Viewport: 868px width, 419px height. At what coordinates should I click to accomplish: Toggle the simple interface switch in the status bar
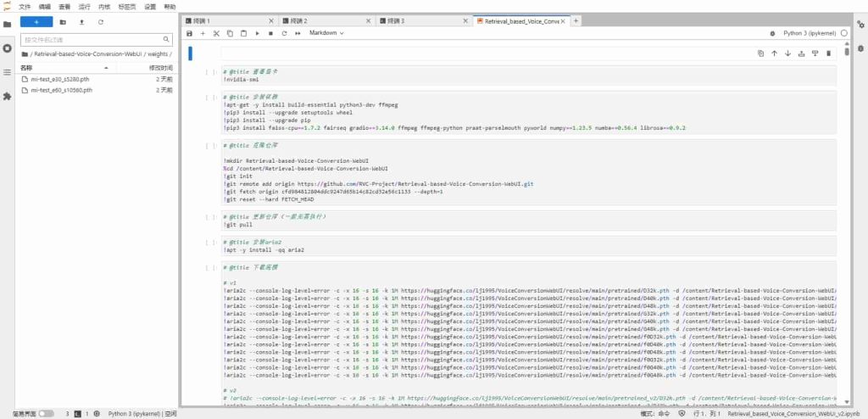(x=46, y=413)
